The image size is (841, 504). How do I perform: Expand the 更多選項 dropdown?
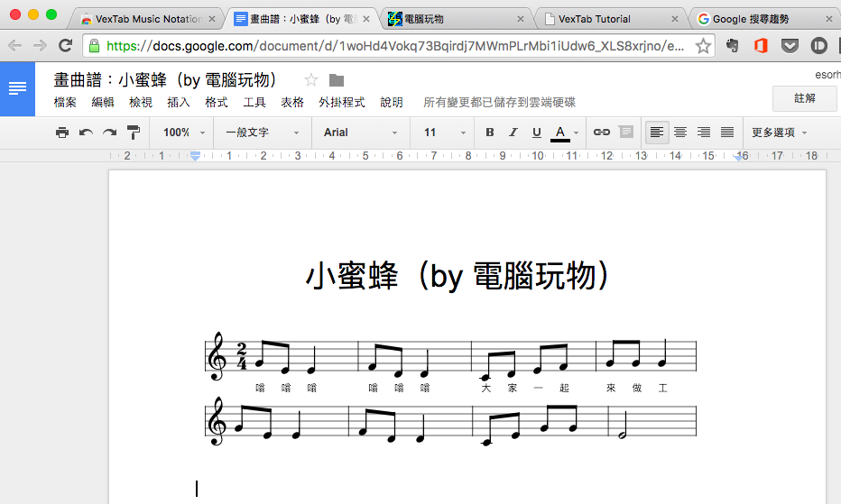779,133
